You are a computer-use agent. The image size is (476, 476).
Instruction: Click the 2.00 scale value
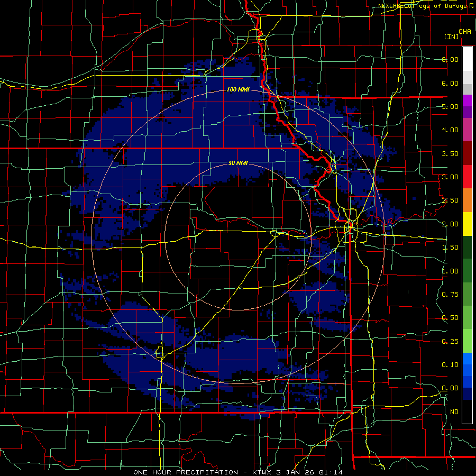pos(450,224)
